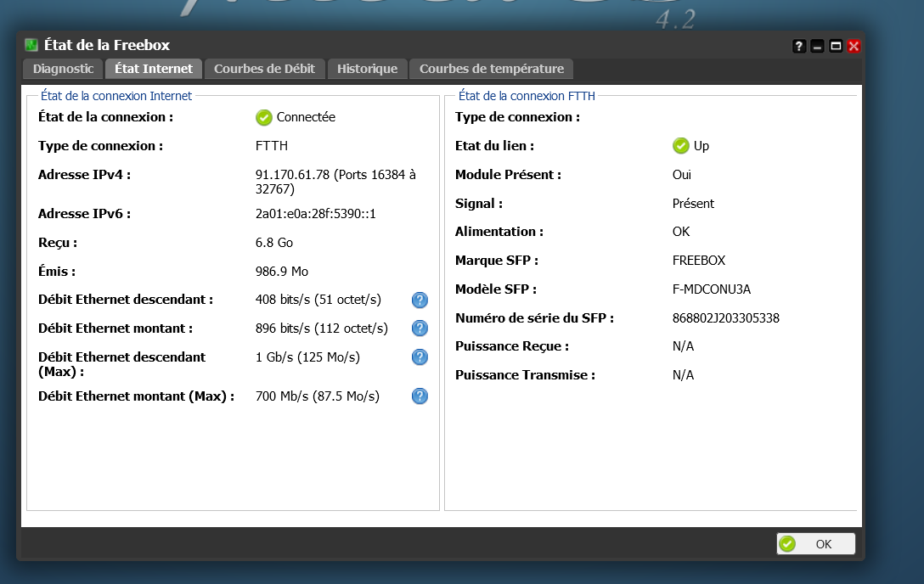The image size is (924, 584).
Task: Select the État Internet tab
Action: (154, 69)
